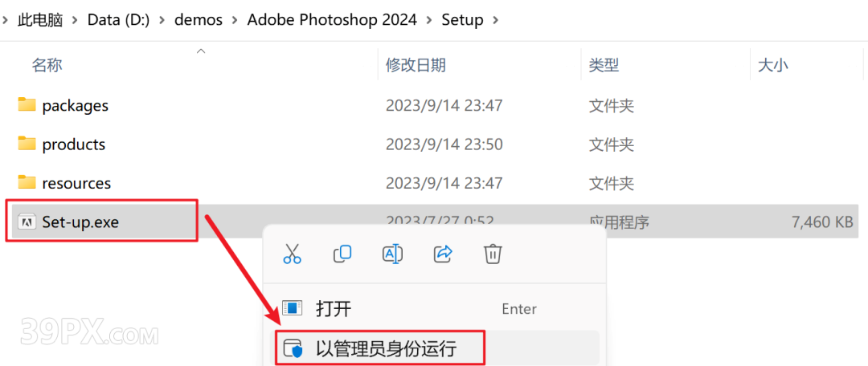Sort by the 修改日期 column header
Screen dimensions: 868x366
(x=416, y=65)
